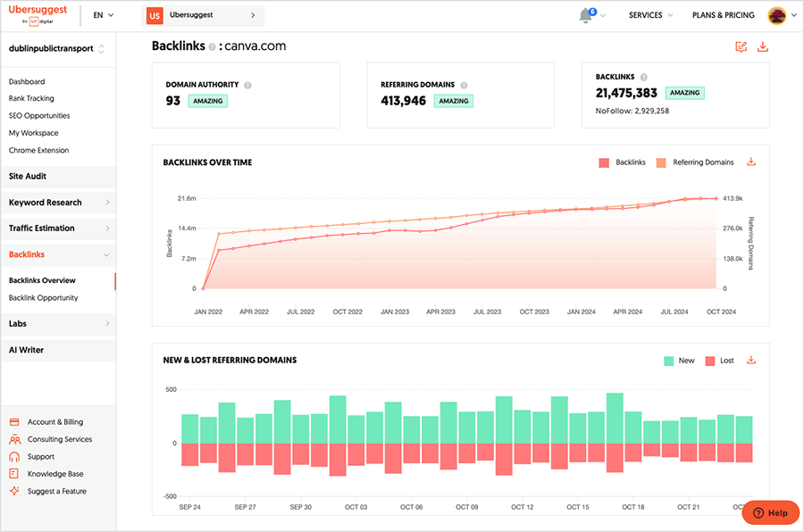Download the New & Lost Referring Domains chart
The width and height of the screenshot is (804, 532).
pos(751,361)
